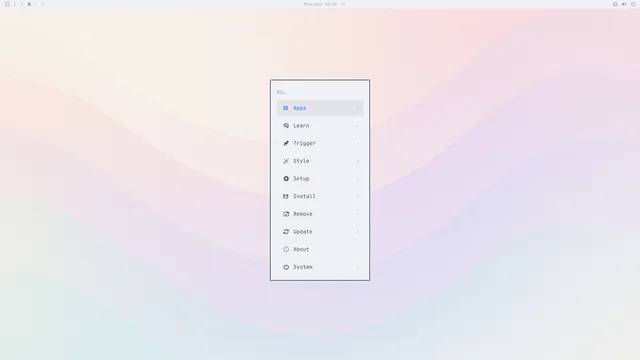
Task: Select the Install menu label
Action: 304,196
